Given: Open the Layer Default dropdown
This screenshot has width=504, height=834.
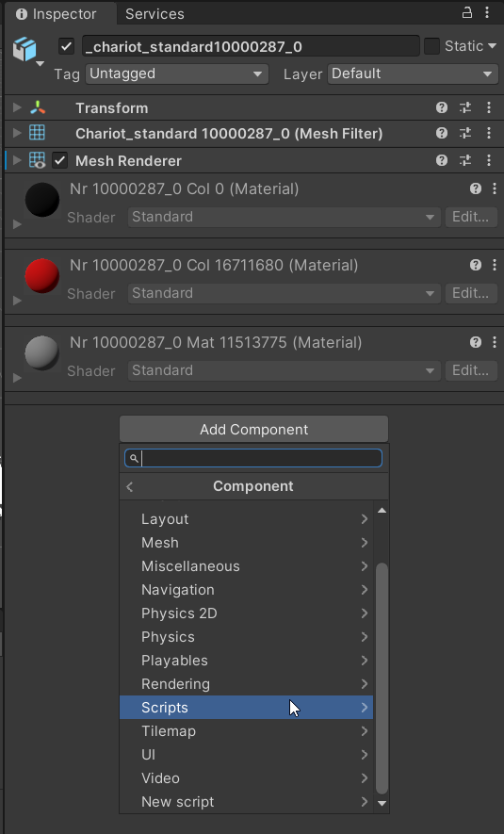Looking at the screenshot, I should point(413,74).
